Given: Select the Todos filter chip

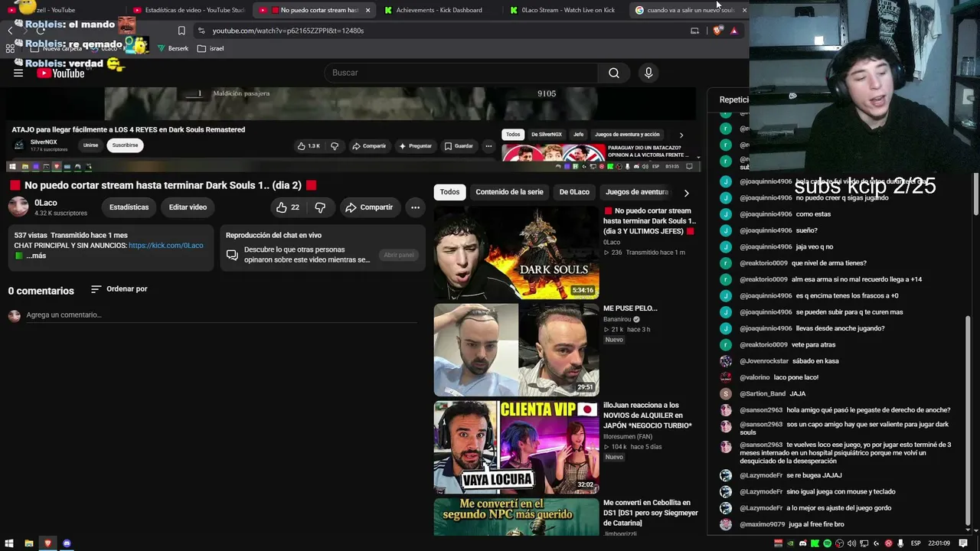Looking at the screenshot, I should [449, 192].
